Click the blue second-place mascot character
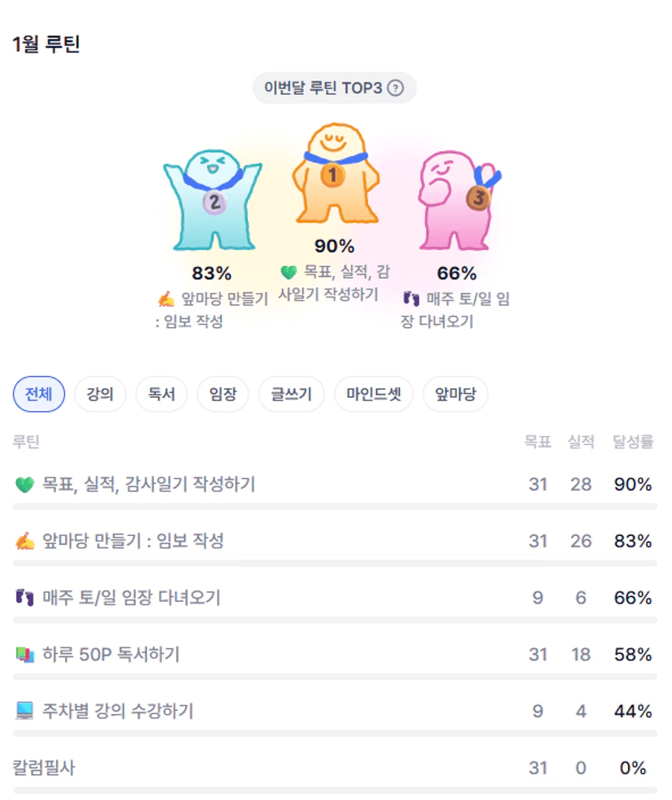 point(212,200)
